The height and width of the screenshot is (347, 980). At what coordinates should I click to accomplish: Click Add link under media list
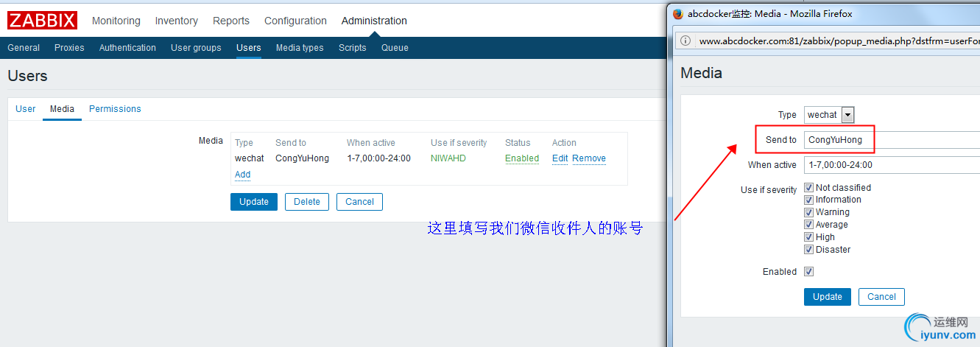tap(243, 175)
